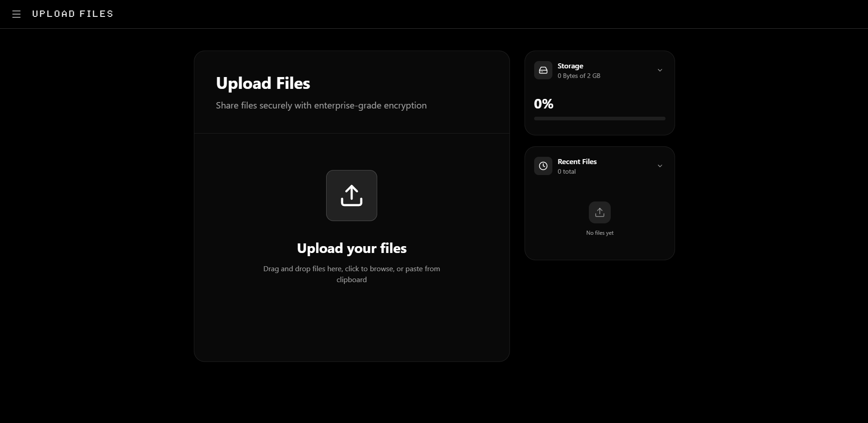Image resolution: width=868 pixels, height=423 pixels.
Task: Collapse the Recent Files panel
Action: [x=660, y=166]
